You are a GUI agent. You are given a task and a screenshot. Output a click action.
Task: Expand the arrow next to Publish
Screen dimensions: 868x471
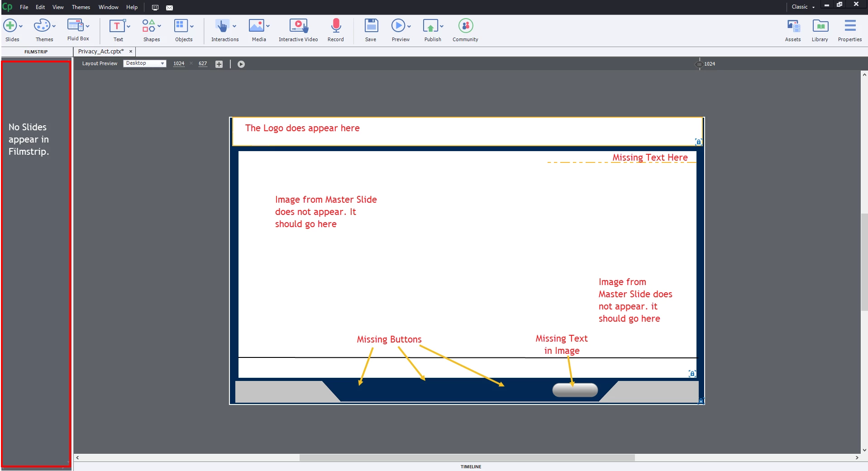point(442,26)
